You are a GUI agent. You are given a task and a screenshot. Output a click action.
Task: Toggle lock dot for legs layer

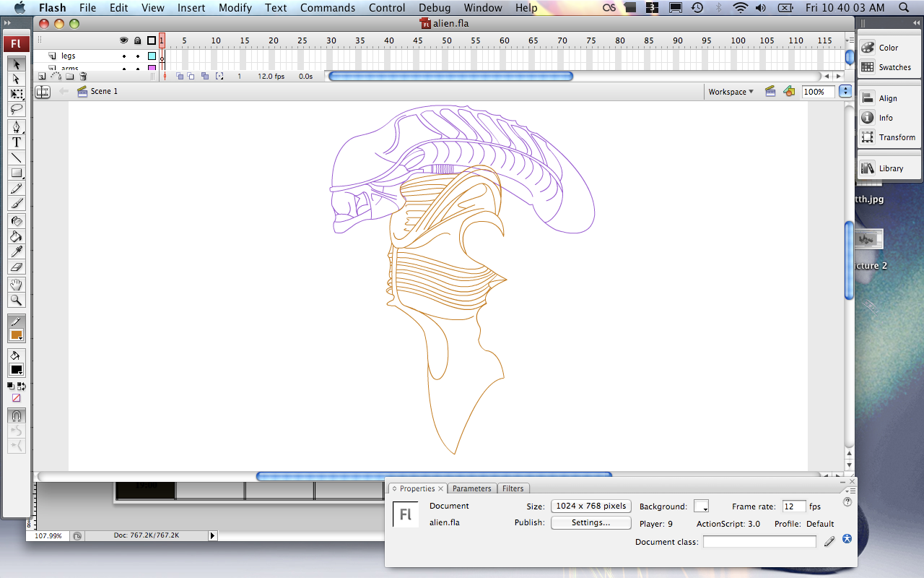[137, 56]
